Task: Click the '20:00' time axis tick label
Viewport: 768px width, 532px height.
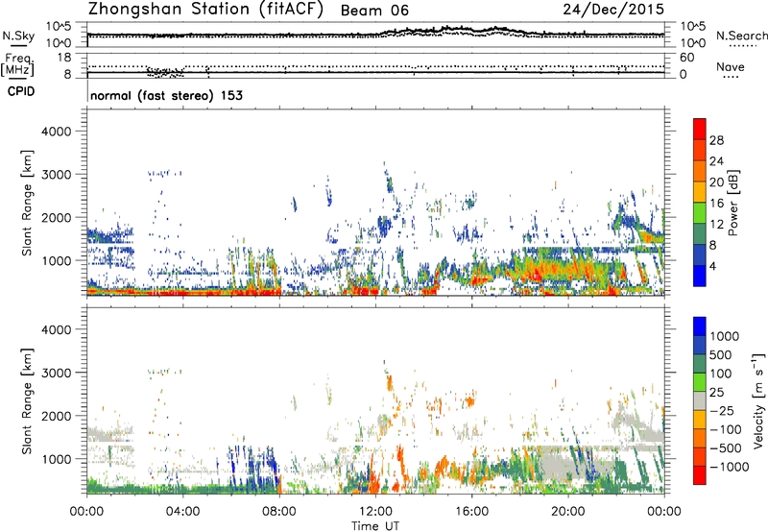Action: [x=568, y=512]
